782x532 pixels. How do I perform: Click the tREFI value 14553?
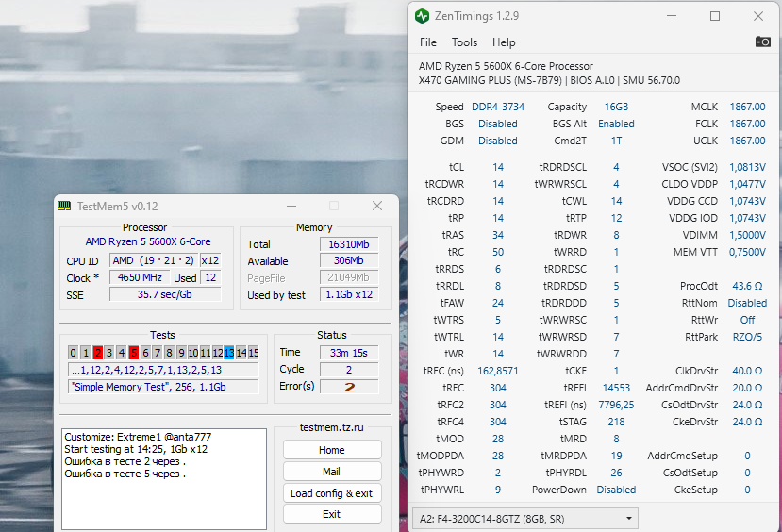[x=616, y=388]
